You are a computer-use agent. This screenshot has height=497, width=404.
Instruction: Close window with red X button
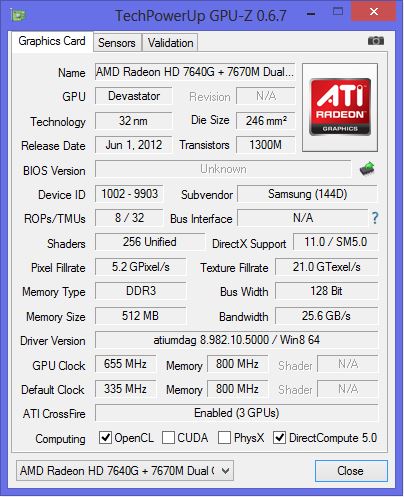click(374, 12)
